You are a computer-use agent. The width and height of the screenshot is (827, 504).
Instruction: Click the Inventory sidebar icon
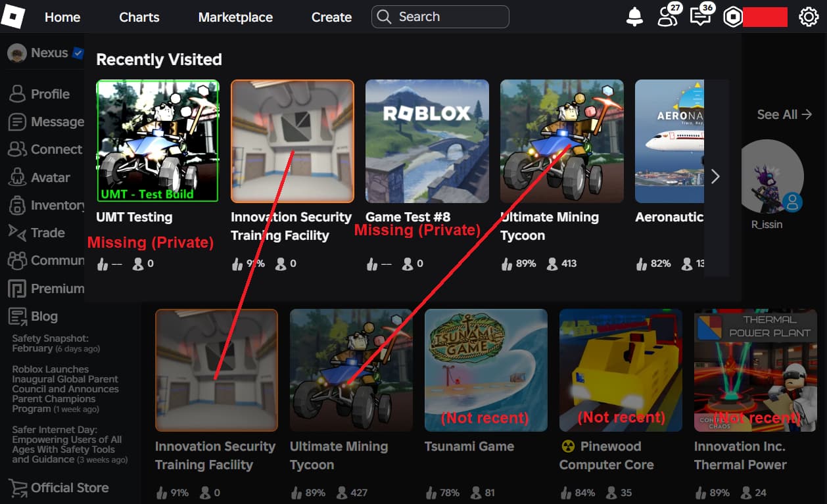(x=17, y=205)
